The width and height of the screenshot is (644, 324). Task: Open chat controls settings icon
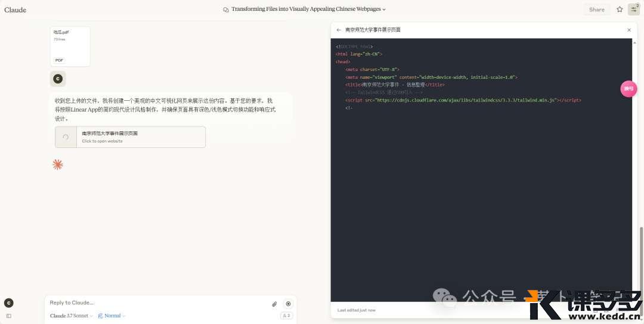coord(634,9)
